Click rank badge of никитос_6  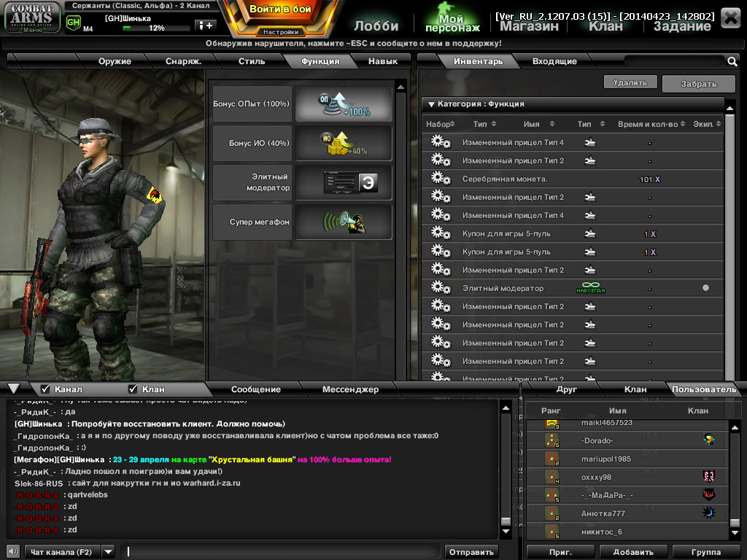coord(552,532)
